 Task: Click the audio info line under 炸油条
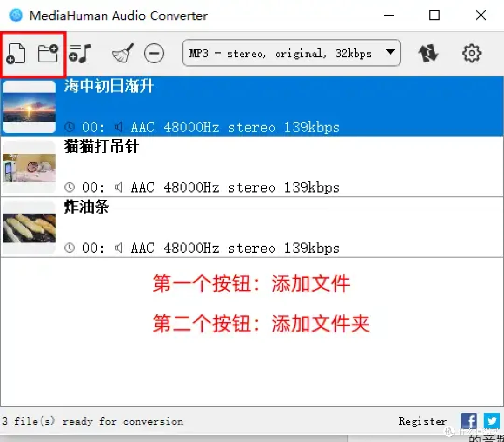(202, 248)
